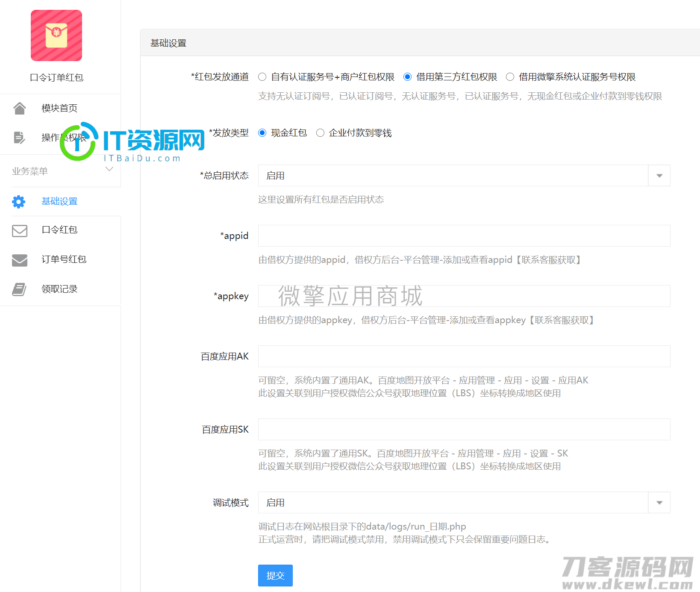
Task: Click the hint 可留空，系统内置了通用AK
Action: click(x=423, y=380)
